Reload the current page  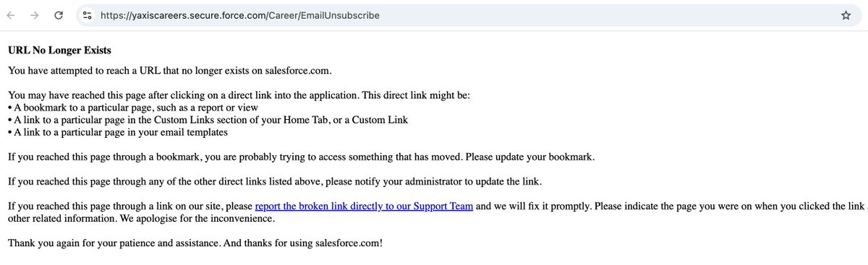[x=59, y=15]
